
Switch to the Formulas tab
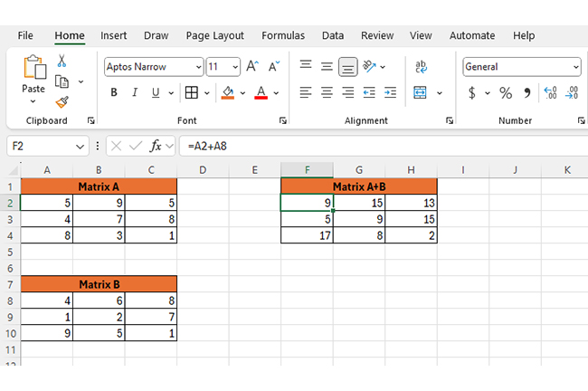(283, 35)
